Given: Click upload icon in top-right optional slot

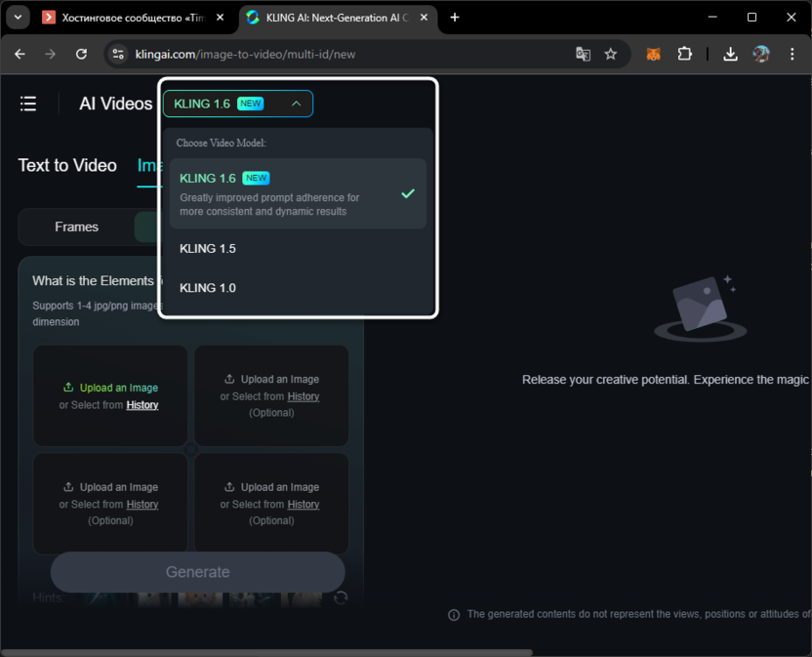Looking at the screenshot, I should [229, 379].
